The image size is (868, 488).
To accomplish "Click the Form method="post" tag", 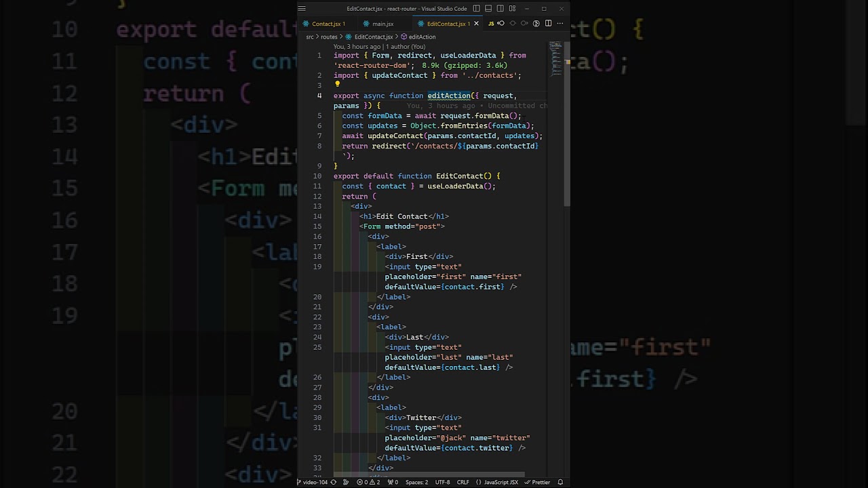I will pyautogui.click(x=402, y=226).
